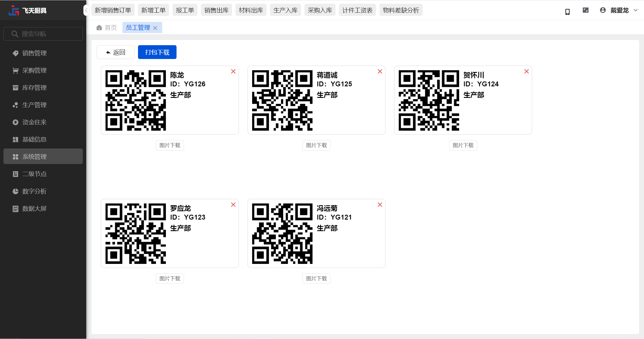Viewport: 644px width, 339px height.
Task: Click the 数据大屏 calendar icon
Action: (x=16, y=209)
